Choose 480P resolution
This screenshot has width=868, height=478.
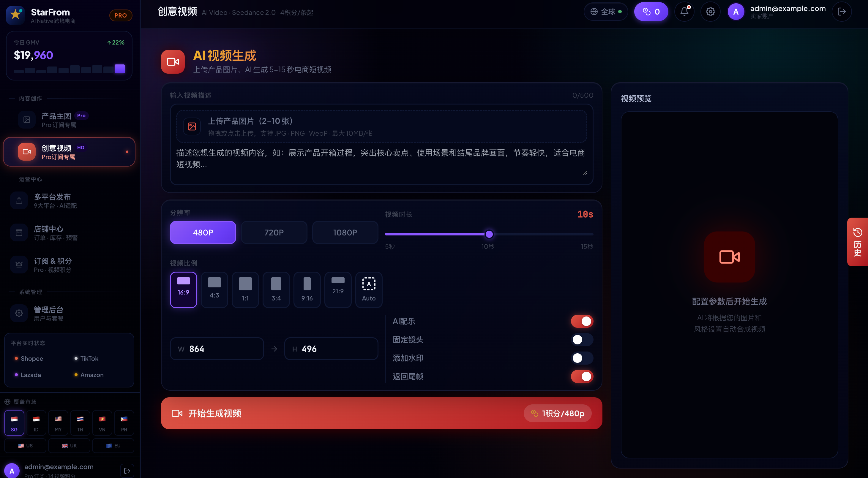coord(203,232)
